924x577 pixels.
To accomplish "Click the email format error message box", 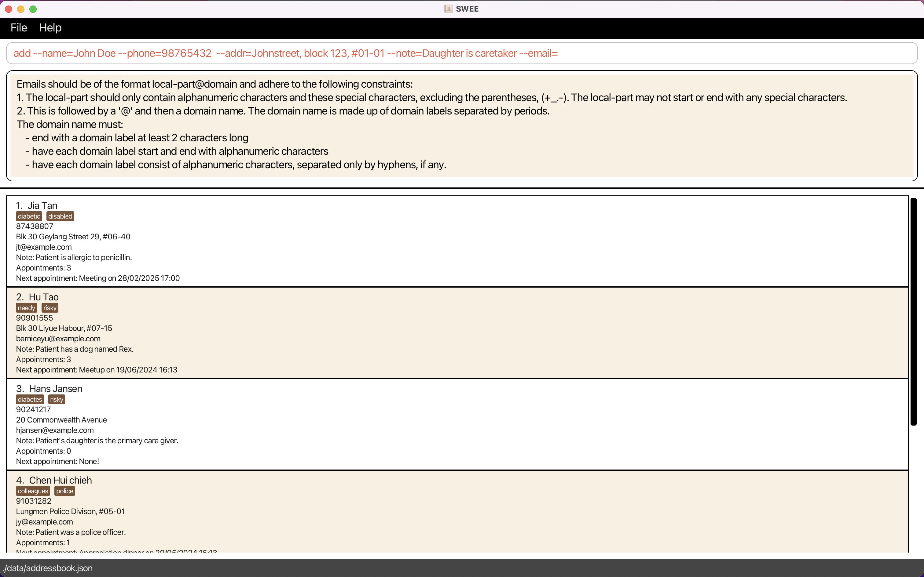I will pos(461,125).
